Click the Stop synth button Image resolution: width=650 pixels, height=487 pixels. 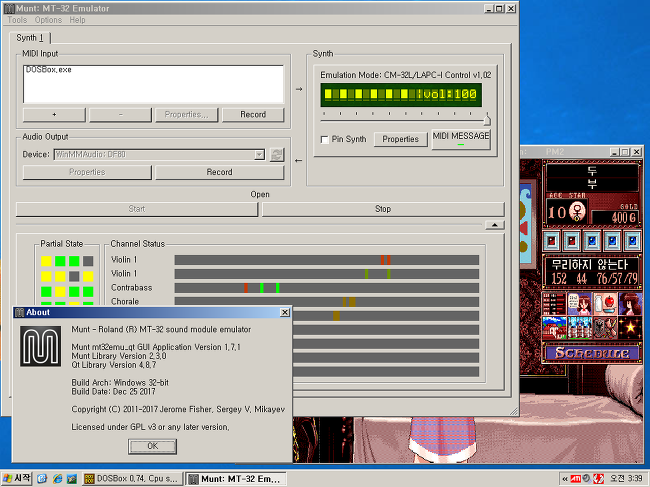coord(383,209)
